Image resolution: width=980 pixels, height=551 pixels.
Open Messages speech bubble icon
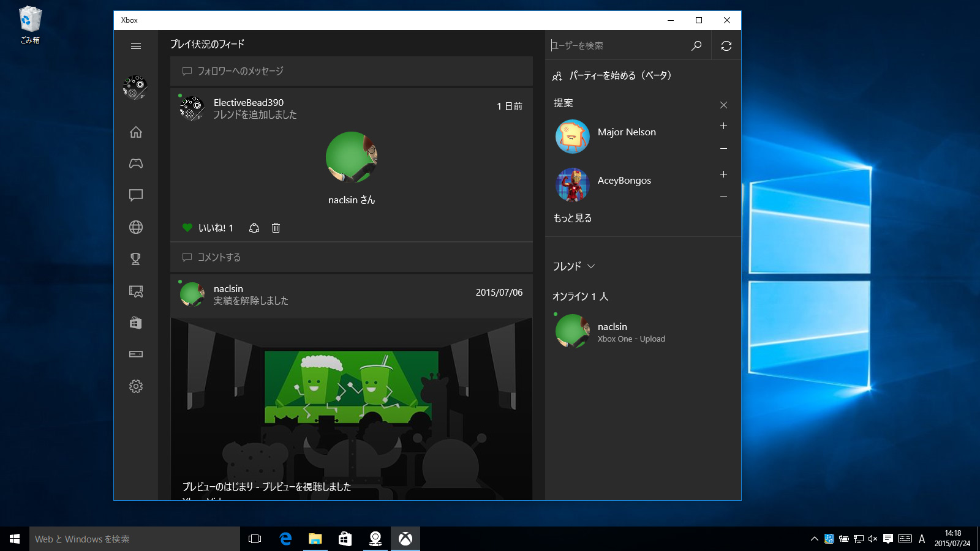point(136,195)
